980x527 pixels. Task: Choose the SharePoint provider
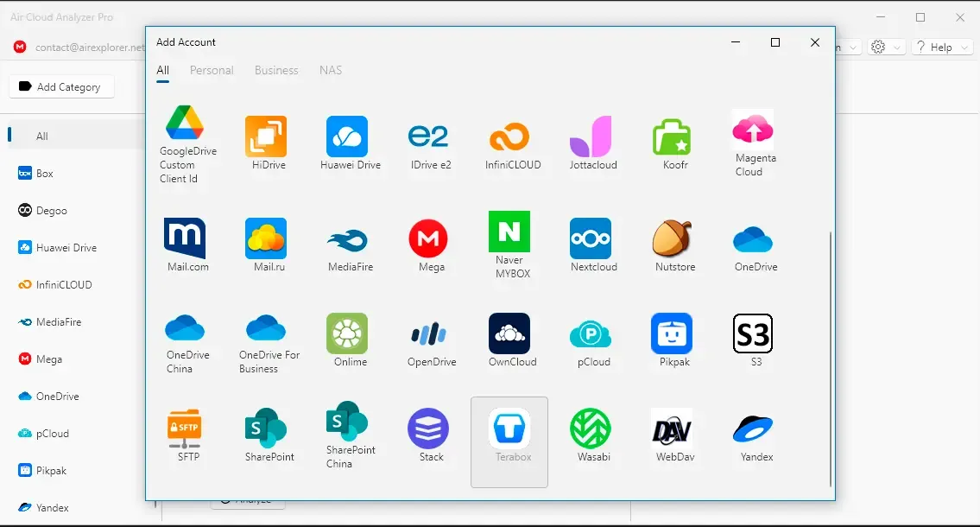tap(269, 435)
